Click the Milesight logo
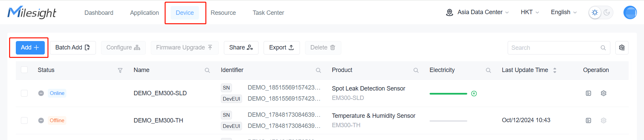 click(32, 12)
